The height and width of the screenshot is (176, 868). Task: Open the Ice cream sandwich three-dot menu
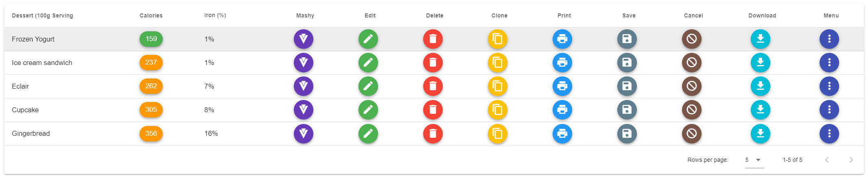[829, 63]
